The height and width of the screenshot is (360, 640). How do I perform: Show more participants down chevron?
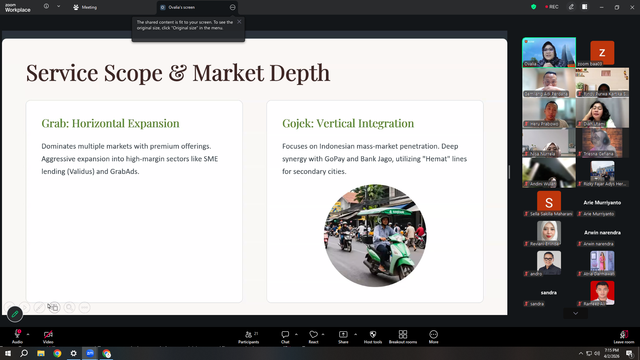576,313
